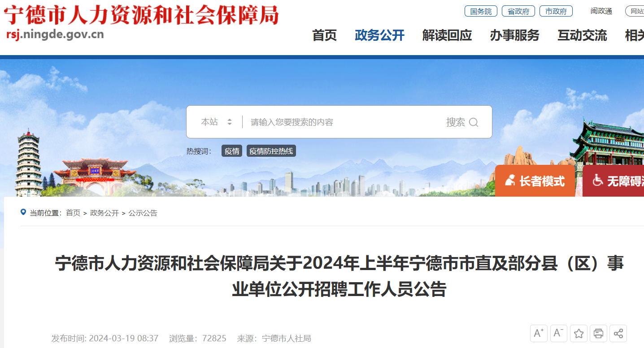644x348 pixels.
Task: Open the 省政府 top link
Action: (x=518, y=11)
